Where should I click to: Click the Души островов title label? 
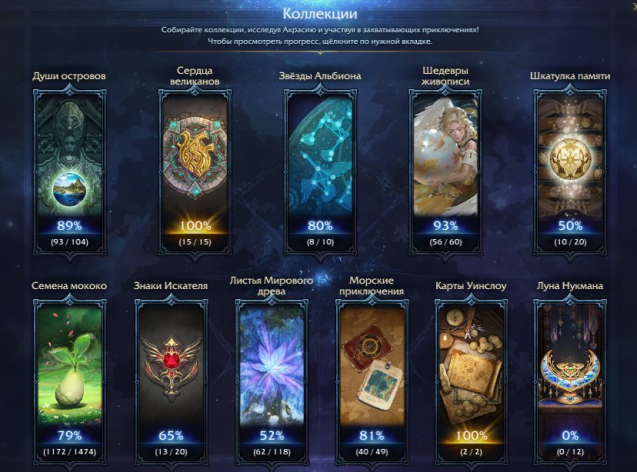pos(69,76)
